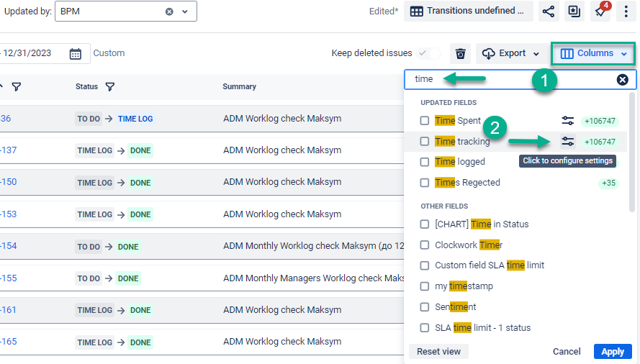Click the pin icon with notification badge
The width and height of the screenshot is (640, 364).
(599, 12)
